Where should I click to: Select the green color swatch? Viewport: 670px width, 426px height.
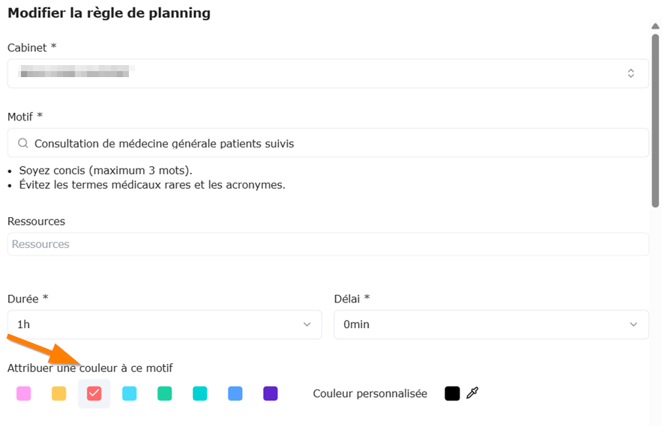click(x=165, y=393)
